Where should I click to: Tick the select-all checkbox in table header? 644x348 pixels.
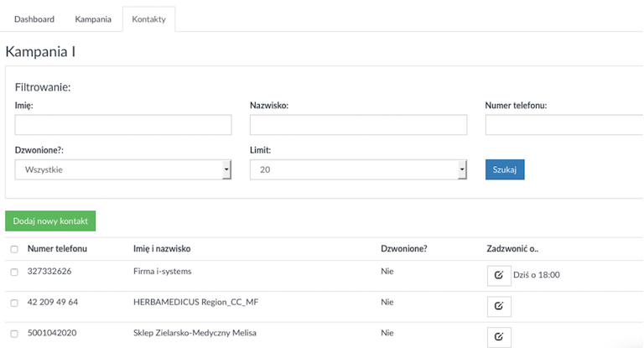point(14,249)
